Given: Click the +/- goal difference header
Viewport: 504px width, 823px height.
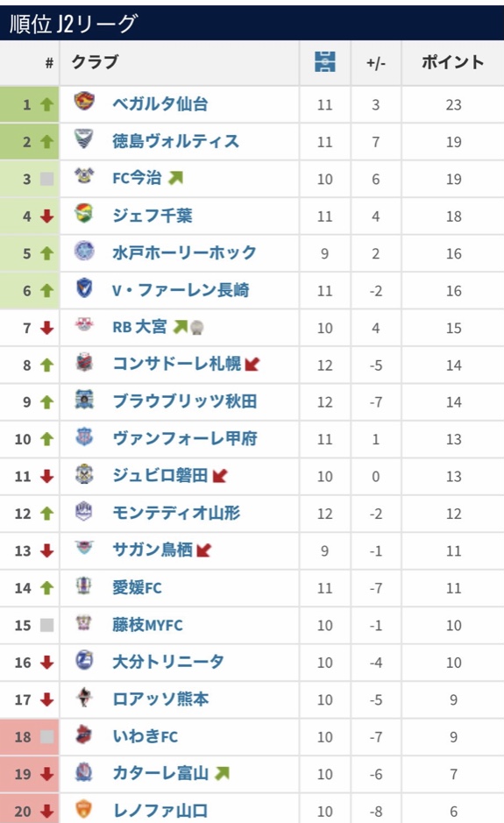Looking at the screenshot, I should pos(376,63).
